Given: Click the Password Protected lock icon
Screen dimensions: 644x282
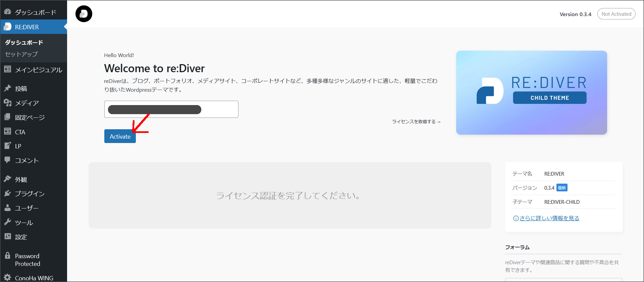Looking at the screenshot, I should tap(7, 256).
